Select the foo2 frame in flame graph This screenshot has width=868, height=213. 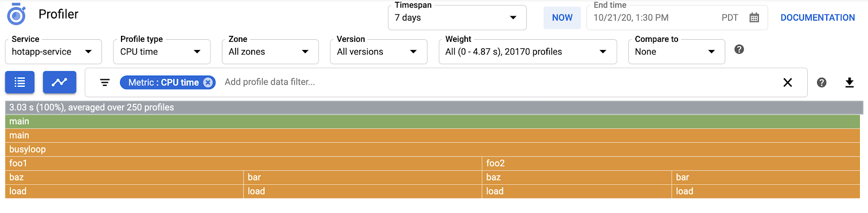[671, 163]
